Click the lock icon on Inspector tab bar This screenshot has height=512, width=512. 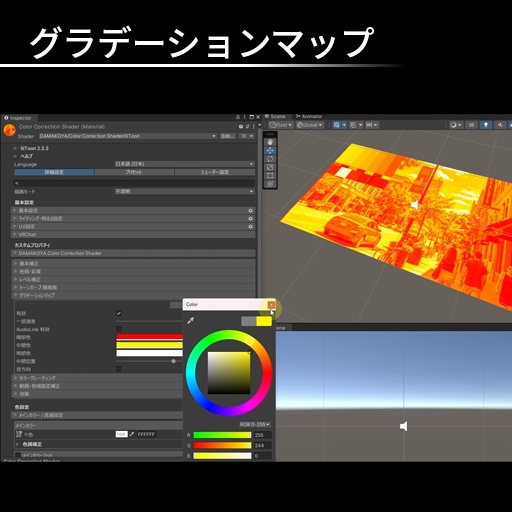[x=238, y=117]
